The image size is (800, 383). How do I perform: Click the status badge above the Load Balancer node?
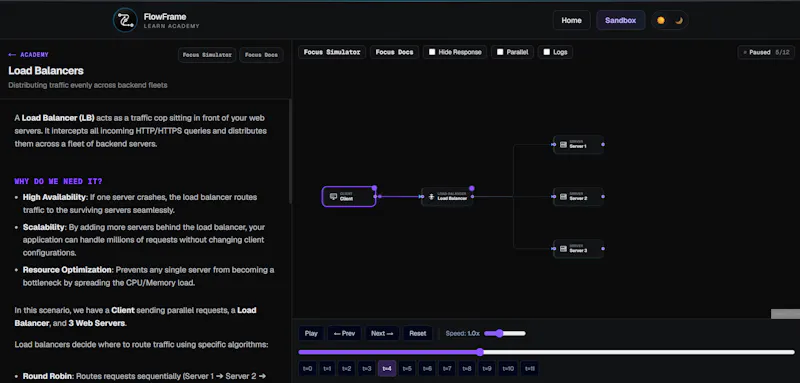pyautogui.click(x=471, y=188)
